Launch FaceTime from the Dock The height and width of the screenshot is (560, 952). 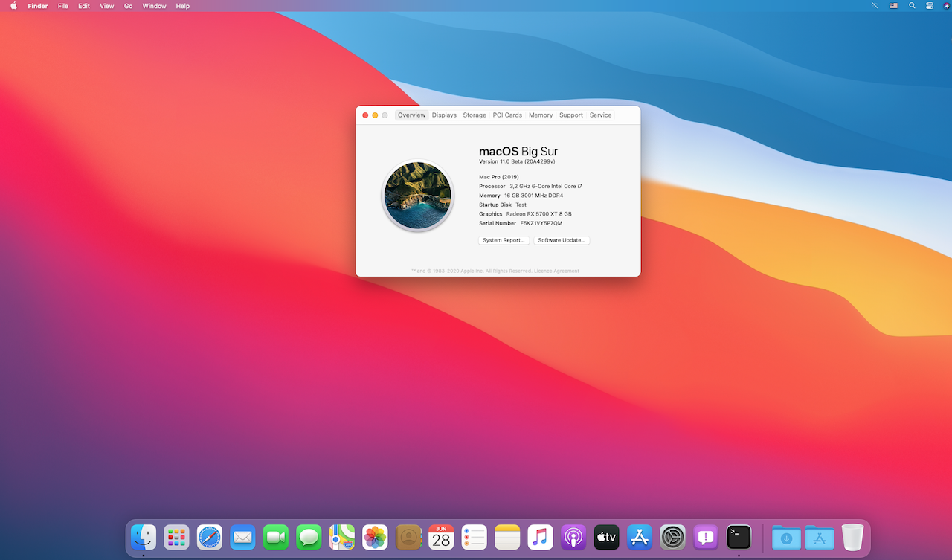pos(276,537)
